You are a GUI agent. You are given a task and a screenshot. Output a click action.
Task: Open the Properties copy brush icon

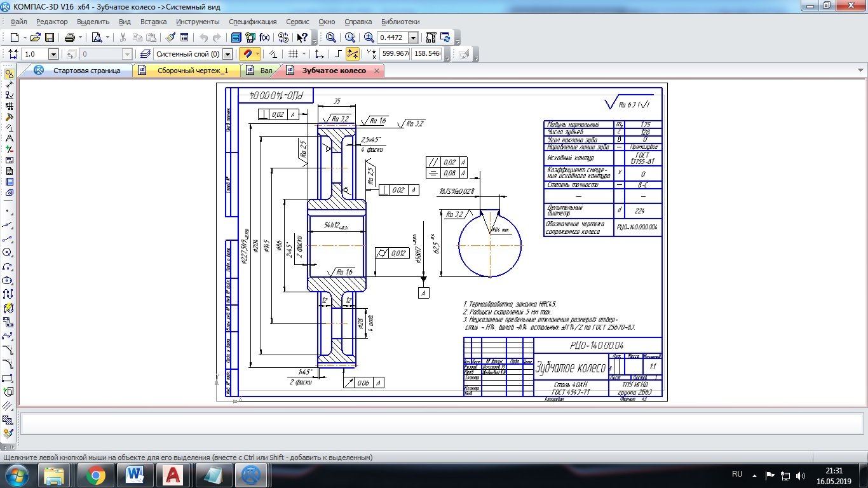[x=170, y=37]
